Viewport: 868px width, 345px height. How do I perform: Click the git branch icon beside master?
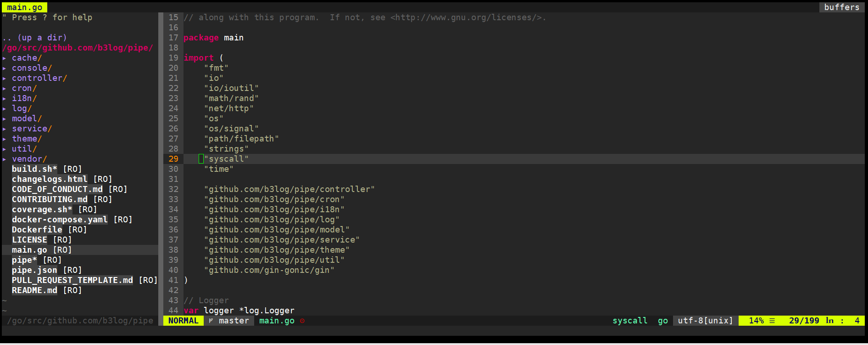211,321
